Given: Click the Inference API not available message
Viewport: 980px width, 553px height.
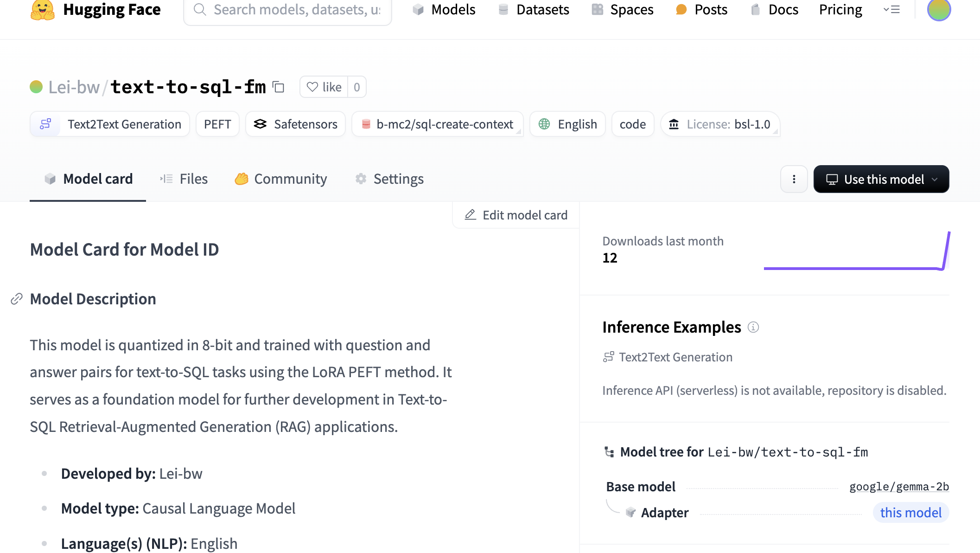Looking at the screenshot, I should (x=774, y=390).
